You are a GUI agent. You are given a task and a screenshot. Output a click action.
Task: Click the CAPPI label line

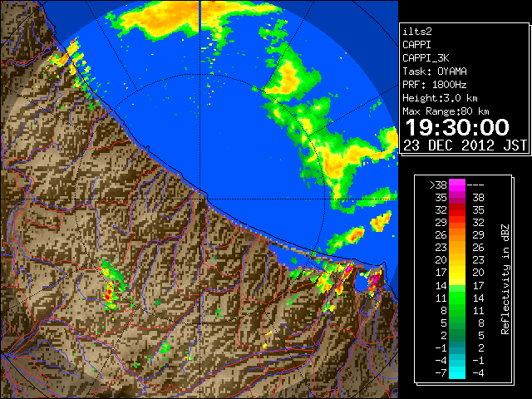pyautogui.click(x=417, y=45)
